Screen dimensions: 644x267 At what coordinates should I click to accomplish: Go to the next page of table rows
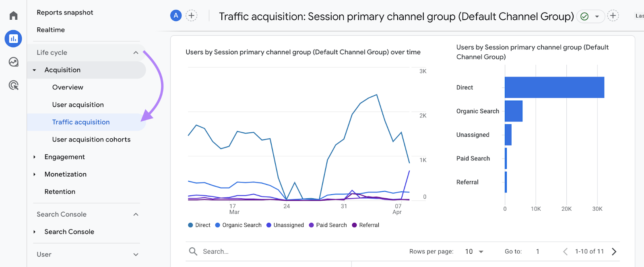pyautogui.click(x=613, y=251)
